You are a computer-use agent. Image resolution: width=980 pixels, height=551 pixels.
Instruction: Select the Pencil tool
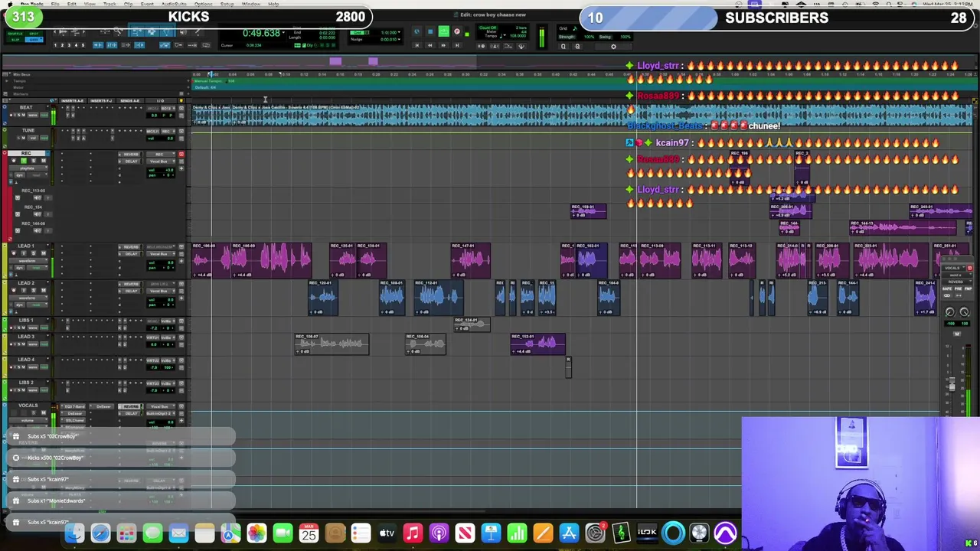(x=198, y=31)
